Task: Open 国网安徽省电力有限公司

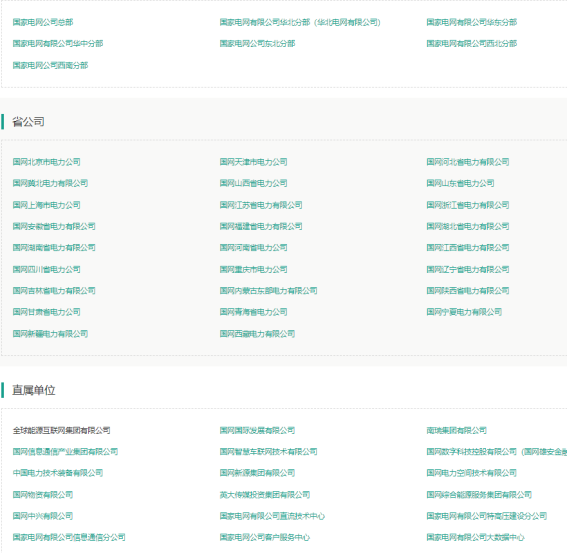Action: pyautogui.click(x=54, y=226)
